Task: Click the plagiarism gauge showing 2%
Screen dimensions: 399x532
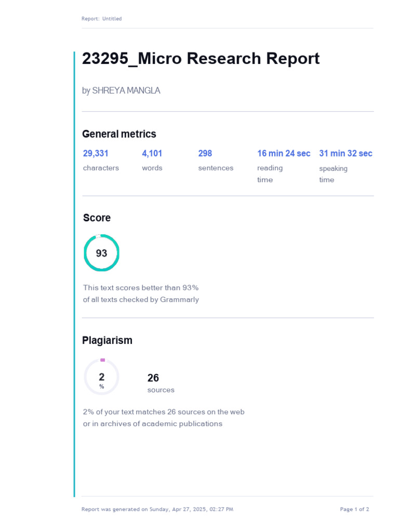Action: 102,378
